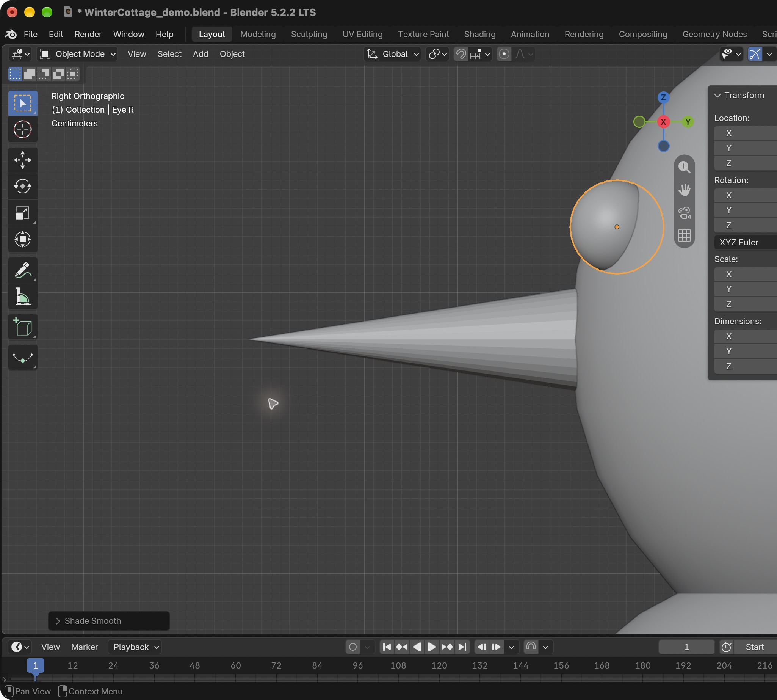
Task: Toggle proportional editing button
Action: pos(504,54)
